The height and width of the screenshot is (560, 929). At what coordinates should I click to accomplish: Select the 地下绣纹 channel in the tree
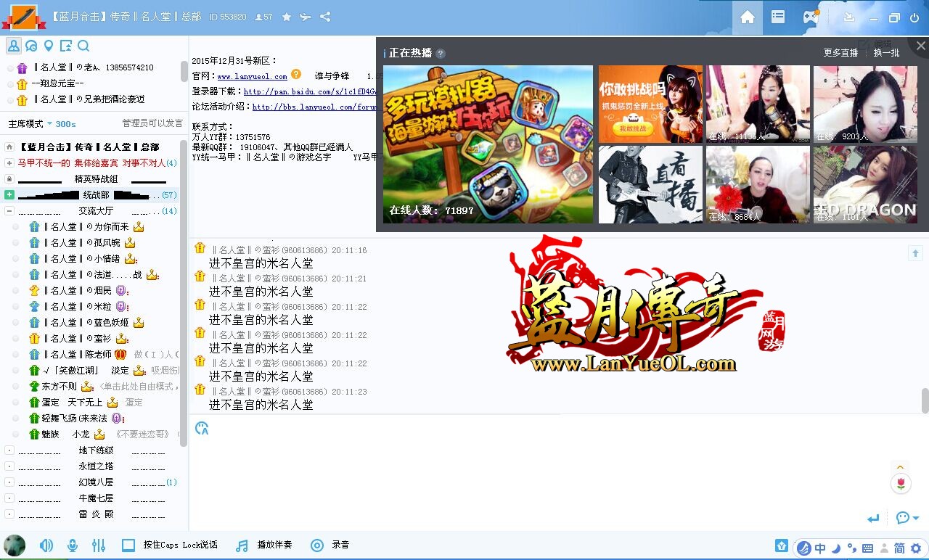[96, 450]
